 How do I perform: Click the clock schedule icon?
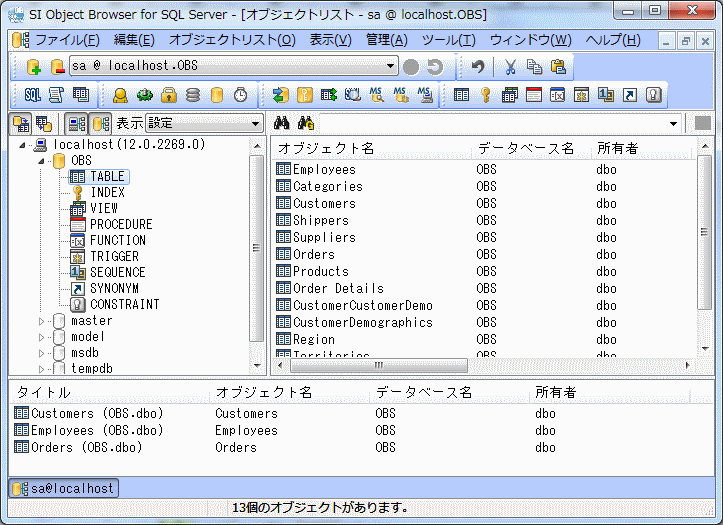click(x=240, y=95)
